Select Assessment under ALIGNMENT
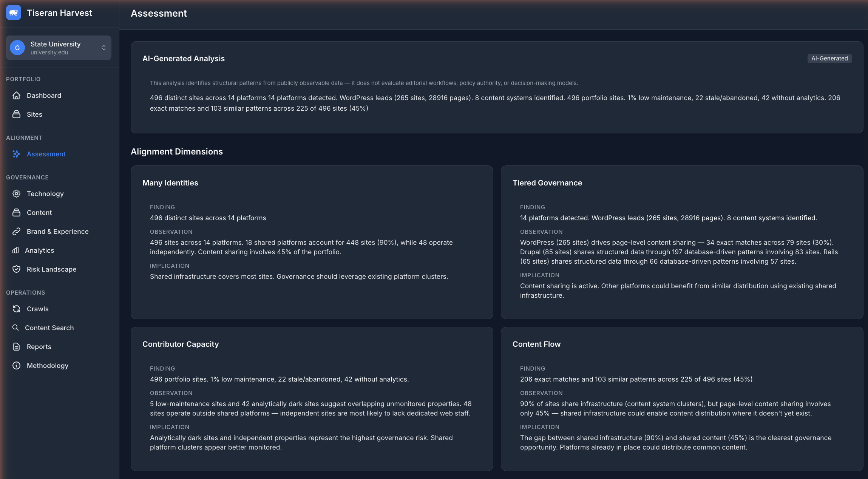The height and width of the screenshot is (479, 868). click(x=46, y=154)
